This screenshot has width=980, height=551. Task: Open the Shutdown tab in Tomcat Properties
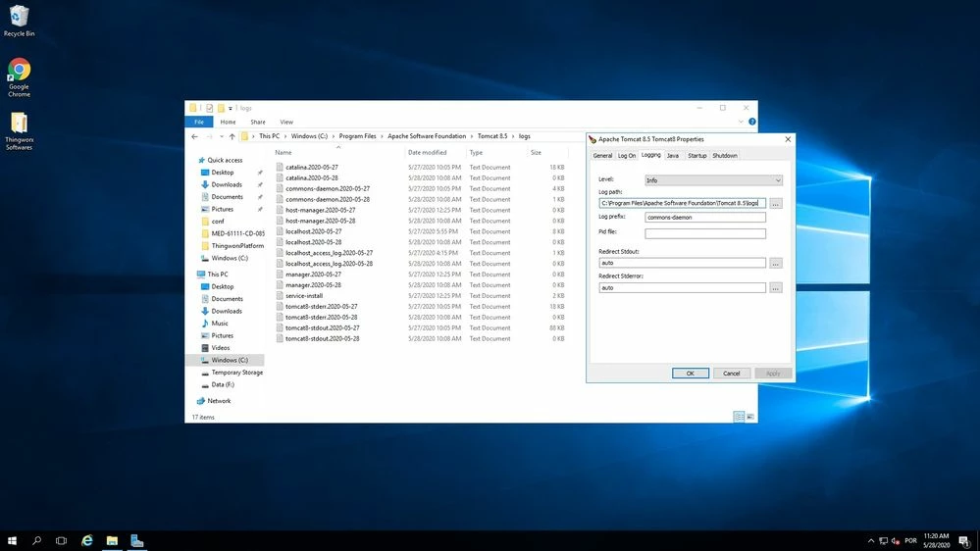(x=724, y=156)
